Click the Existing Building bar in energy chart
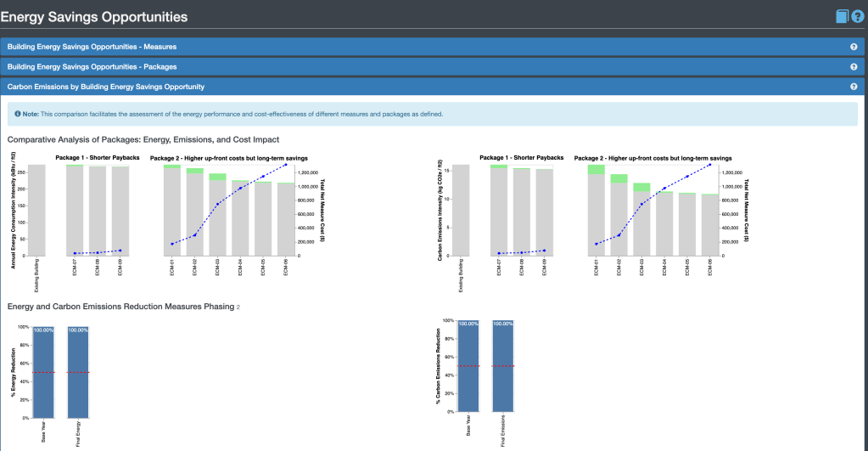Image resolution: width=868 pixels, height=451 pixels. pos(37,211)
